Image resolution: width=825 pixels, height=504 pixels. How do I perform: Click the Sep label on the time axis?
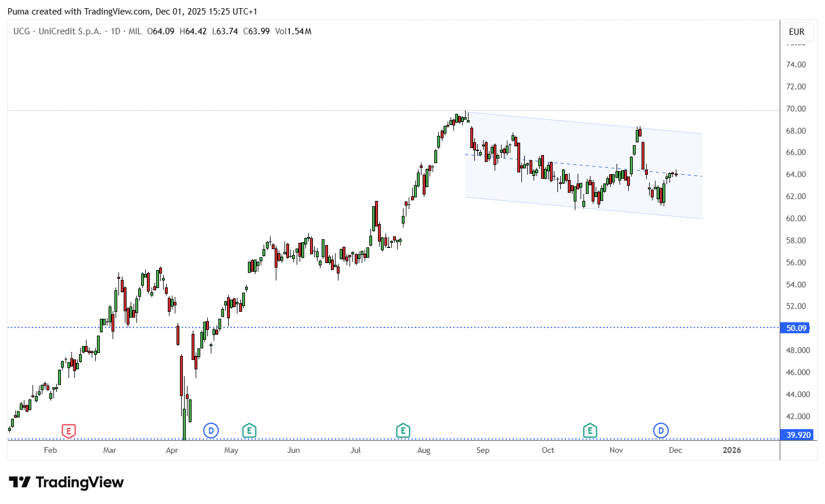click(x=483, y=450)
